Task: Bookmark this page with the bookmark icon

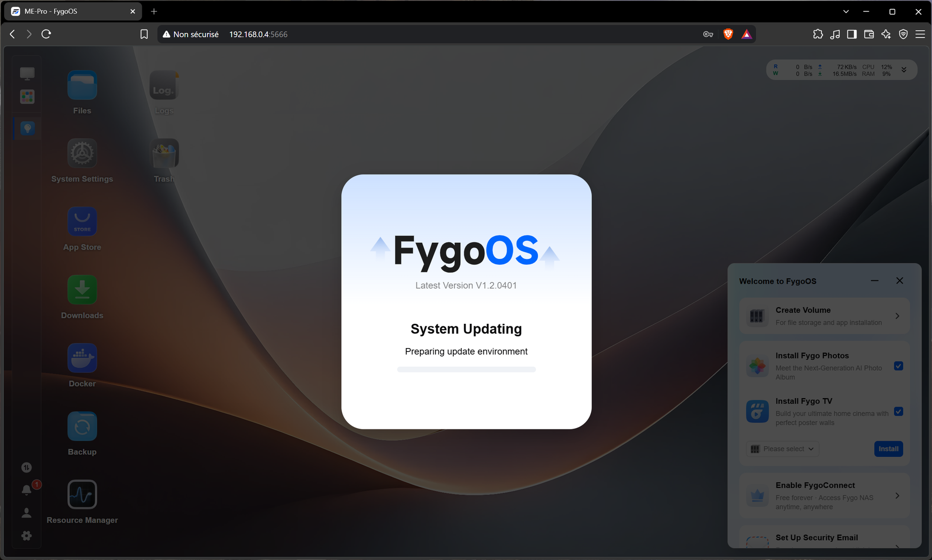Action: point(144,34)
